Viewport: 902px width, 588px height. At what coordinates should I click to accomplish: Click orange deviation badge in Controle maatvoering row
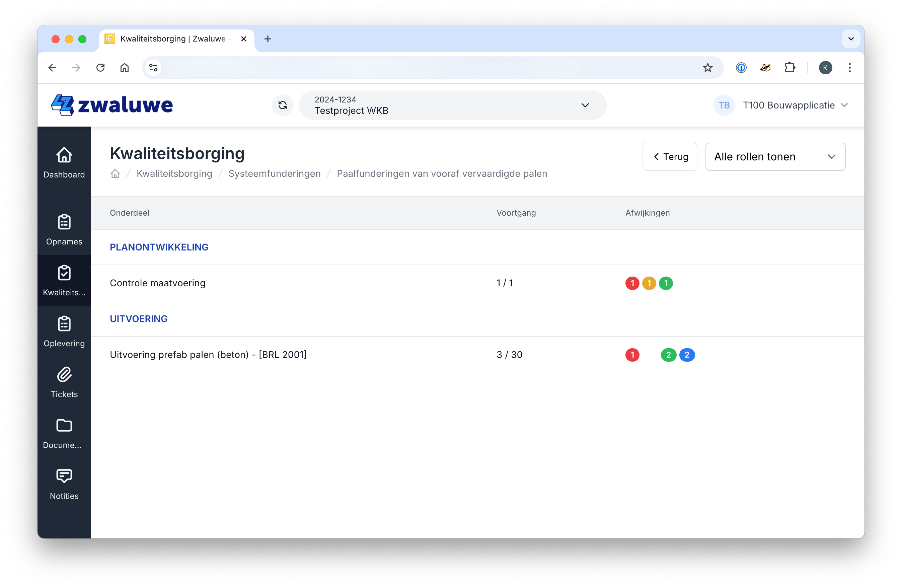point(649,283)
